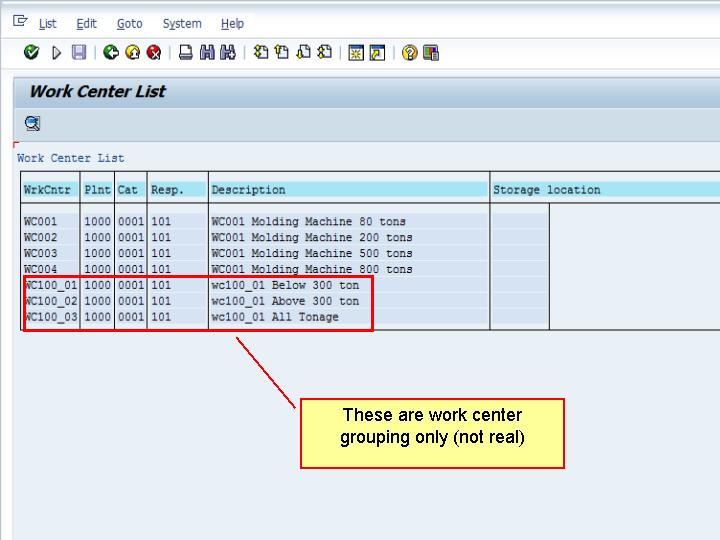Click description 'wc100_01 All Tonage'
Viewport: 720px width, 540px height.
click(275, 317)
